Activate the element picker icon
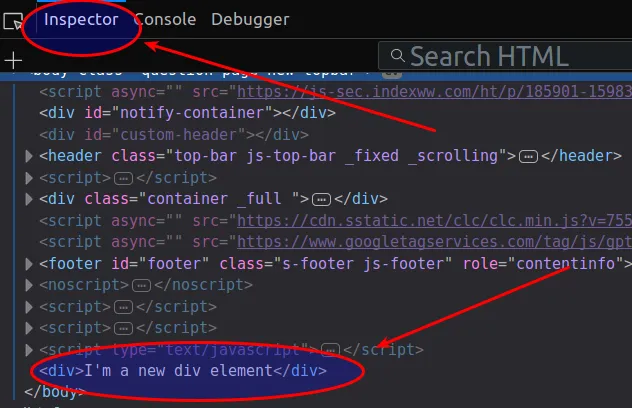The height and width of the screenshot is (408, 632). point(13,21)
